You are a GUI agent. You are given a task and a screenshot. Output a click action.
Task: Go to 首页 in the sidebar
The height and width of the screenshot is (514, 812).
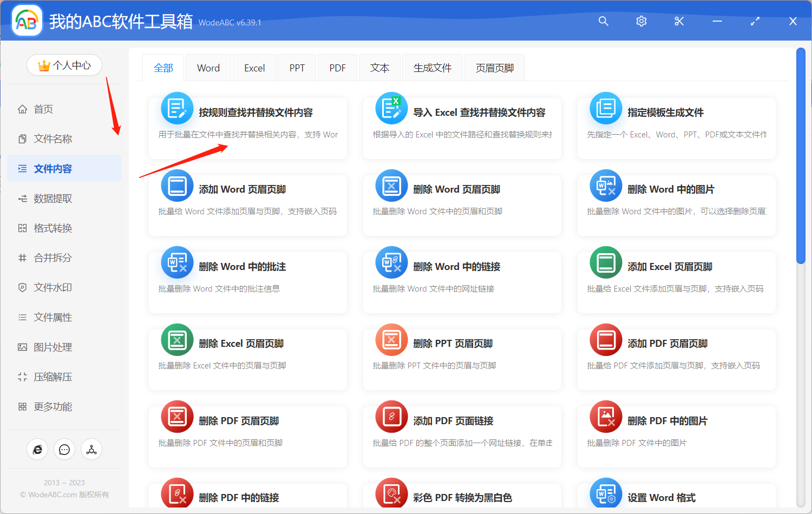43,109
